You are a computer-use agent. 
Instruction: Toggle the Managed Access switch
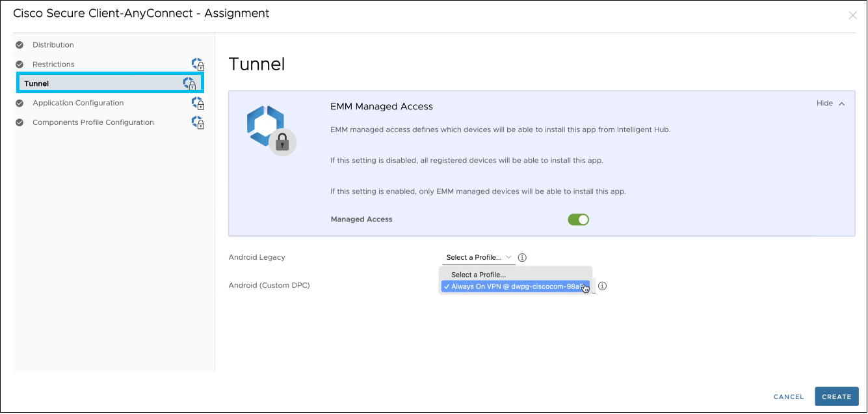pyautogui.click(x=578, y=219)
